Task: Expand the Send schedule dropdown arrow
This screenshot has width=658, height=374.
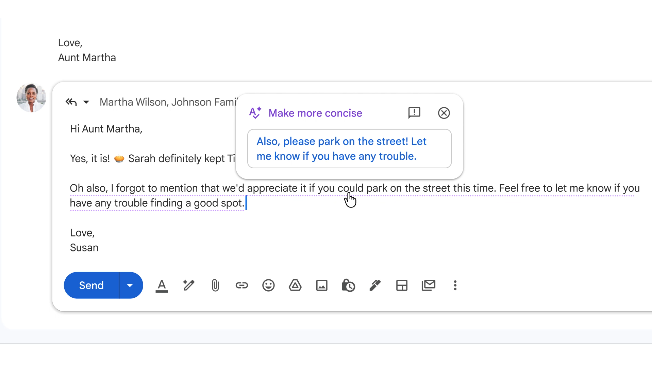Action: click(131, 285)
